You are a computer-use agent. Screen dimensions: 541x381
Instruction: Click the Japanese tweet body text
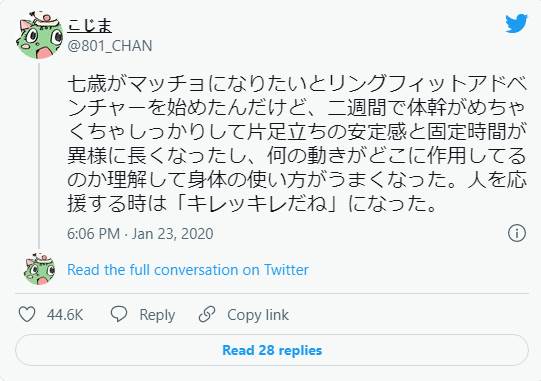click(297, 144)
